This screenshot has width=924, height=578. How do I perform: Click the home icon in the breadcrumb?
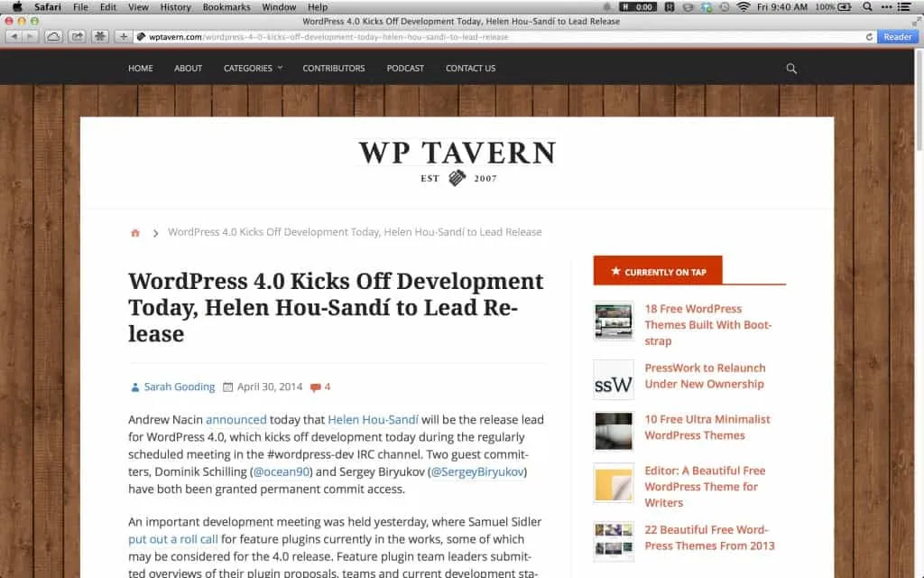134,232
